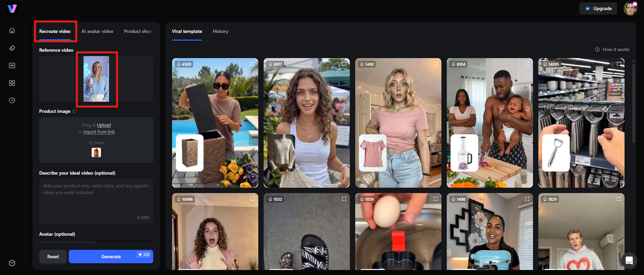Open the apps grid icon in sidebar

(12, 83)
